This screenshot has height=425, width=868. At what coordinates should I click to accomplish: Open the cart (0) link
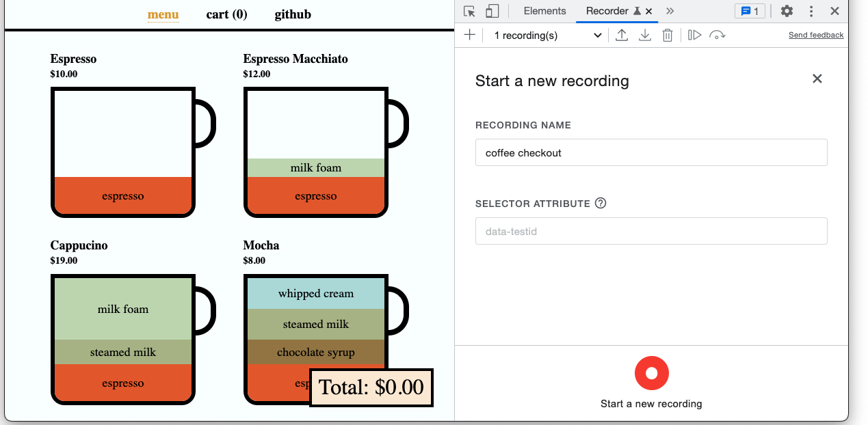click(x=227, y=14)
